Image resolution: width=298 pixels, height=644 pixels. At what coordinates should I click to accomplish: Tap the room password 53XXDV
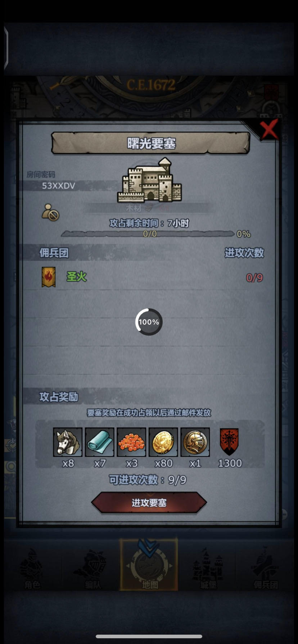tap(59, 186)
